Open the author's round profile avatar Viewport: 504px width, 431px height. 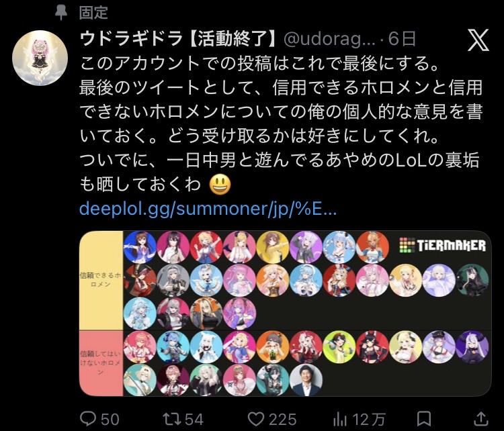[40, 58]
